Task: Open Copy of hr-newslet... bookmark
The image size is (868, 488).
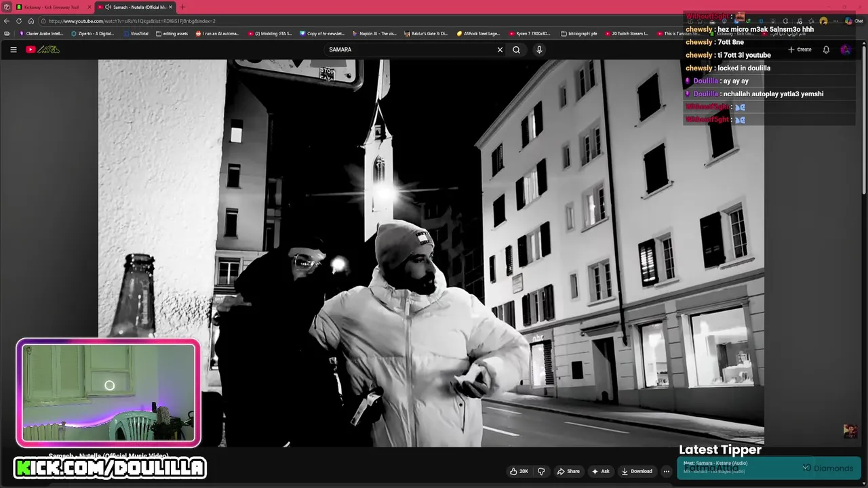Action: pos(322,33)
